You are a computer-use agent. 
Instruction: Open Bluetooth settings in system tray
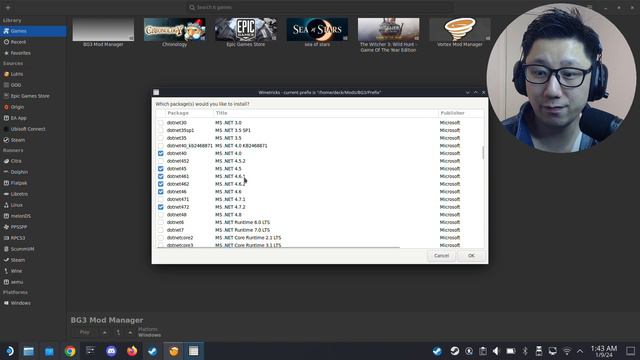click(525, 351)
